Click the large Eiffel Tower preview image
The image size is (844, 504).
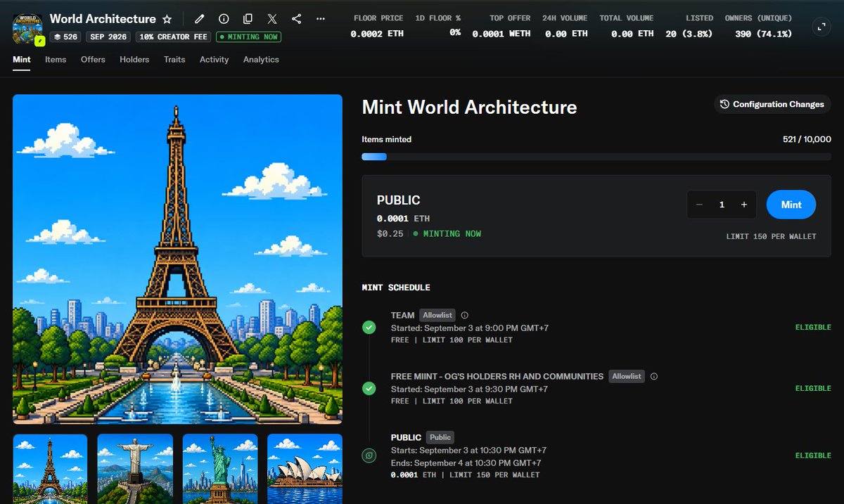[177, 259]
